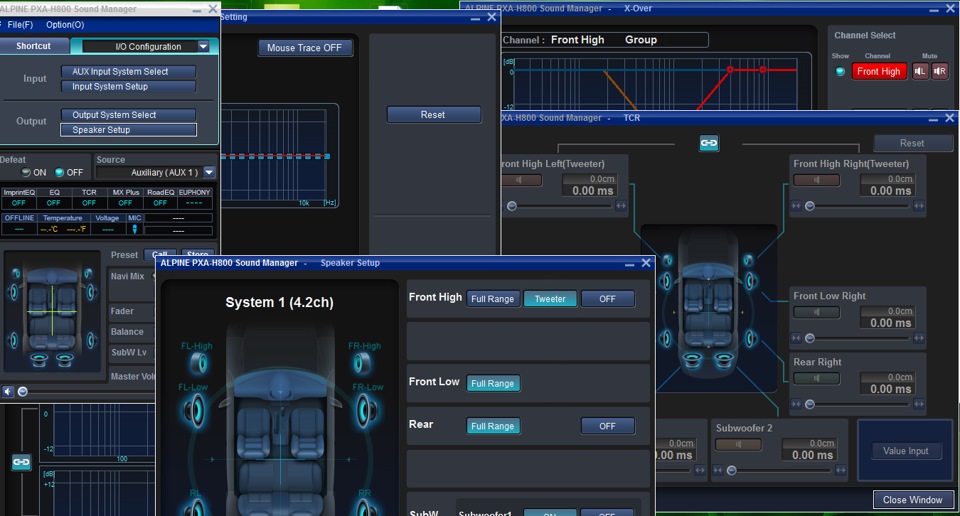Open Output System Select
This screenshot has height=516, width=960.
(128, 115)
